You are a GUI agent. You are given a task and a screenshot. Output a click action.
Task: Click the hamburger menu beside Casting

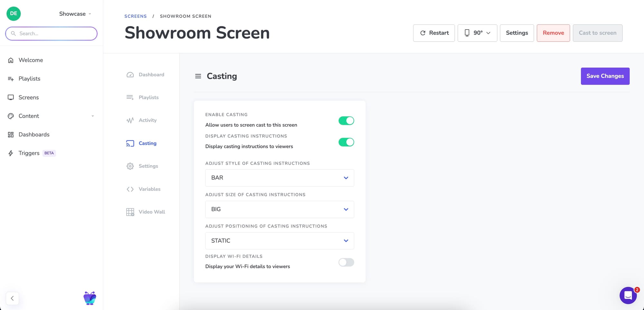(198, 76)
